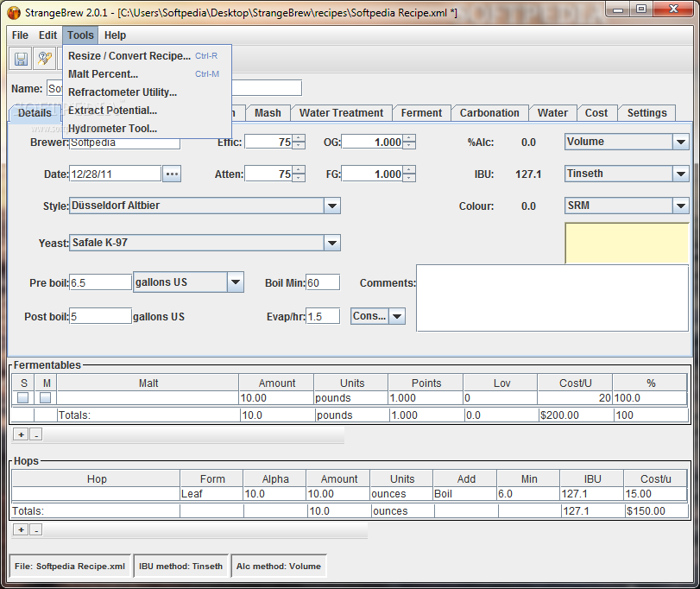Choose Refractometer Utility menu item
700x589 pixels.
point(148,92)
